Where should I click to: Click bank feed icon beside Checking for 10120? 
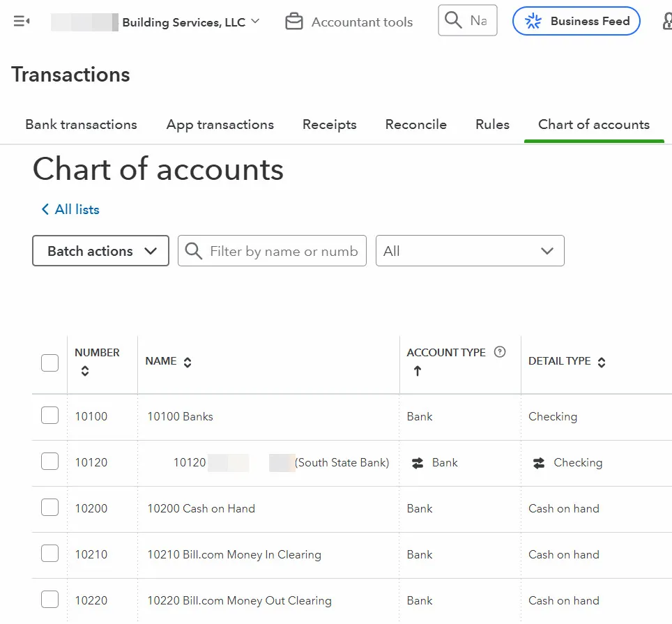coord(539,463)
